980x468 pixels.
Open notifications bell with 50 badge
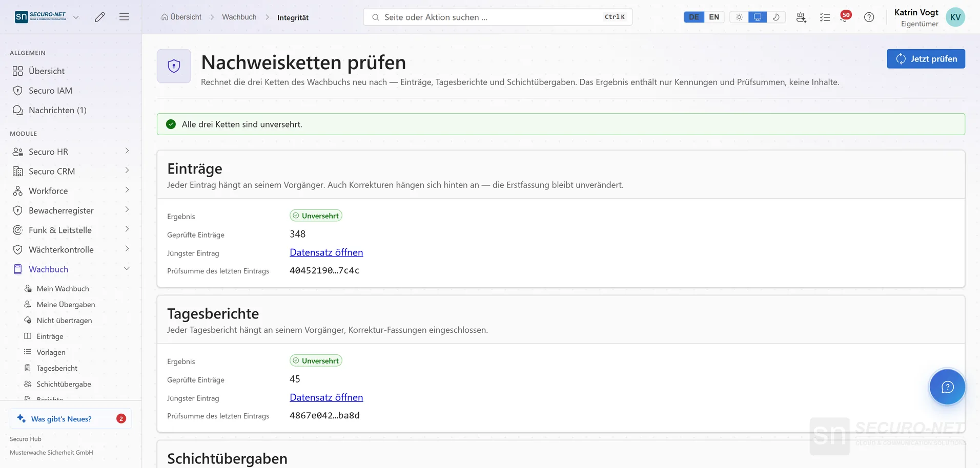click(x=845, y=17)
